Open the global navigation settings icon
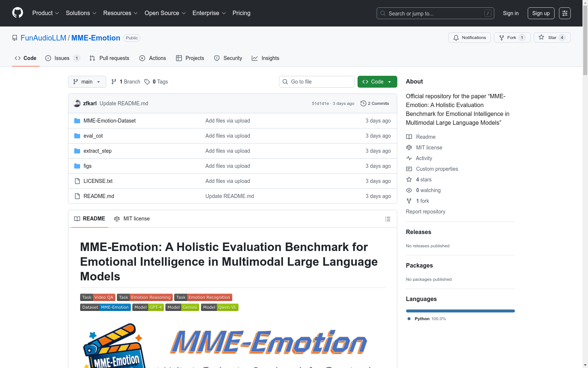The height and width of the screenshot is (368, 588). tap(565, 13)
